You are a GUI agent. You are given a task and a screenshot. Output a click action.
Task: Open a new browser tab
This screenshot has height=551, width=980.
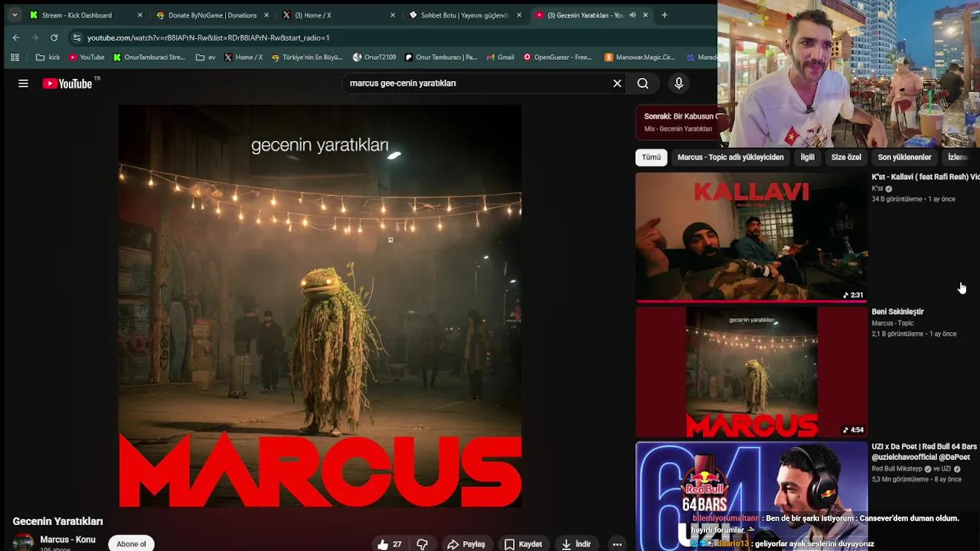(664, 15)
